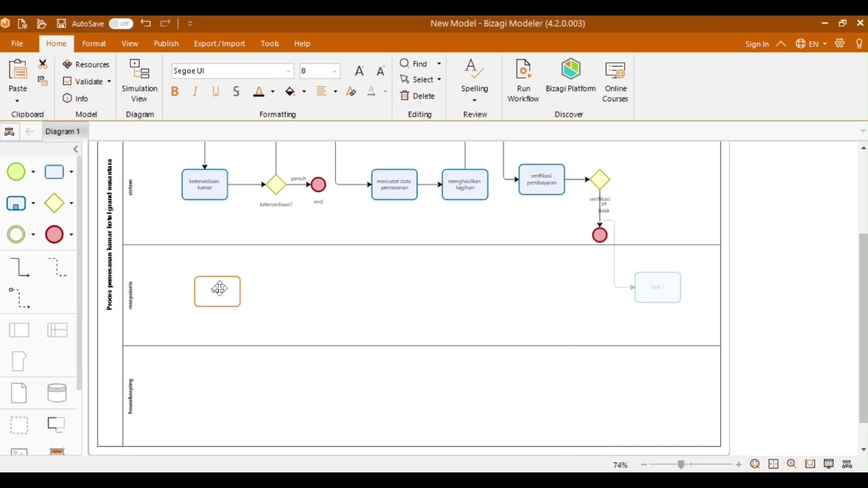Choose the data store cylinder shape
This screenshot has height=488, width=868.
[x=57, y=392]
